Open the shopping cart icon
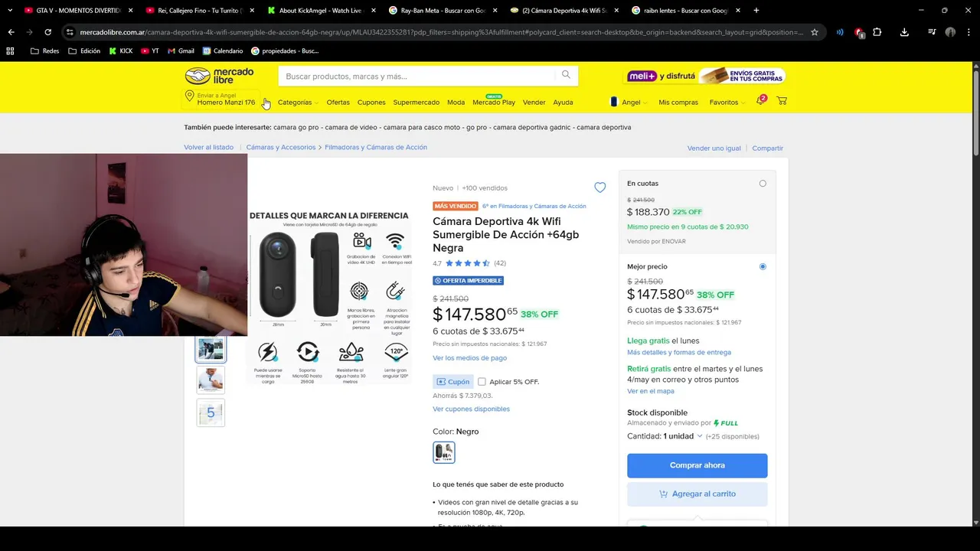Viewport: 980px width, 551px height. point(782,101)
